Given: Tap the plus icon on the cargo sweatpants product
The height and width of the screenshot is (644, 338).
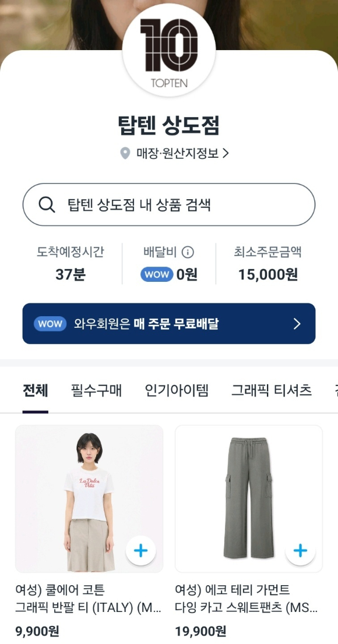Looking at the screenshot, I should [300, 550].
